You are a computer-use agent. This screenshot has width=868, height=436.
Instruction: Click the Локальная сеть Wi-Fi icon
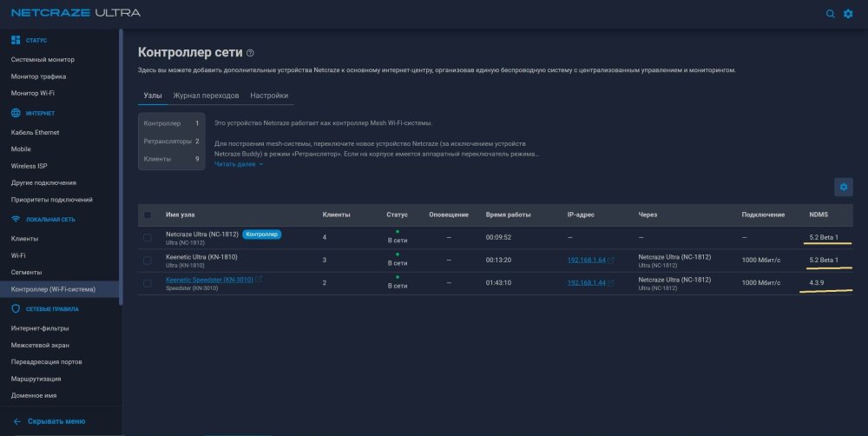coord(16,220)
